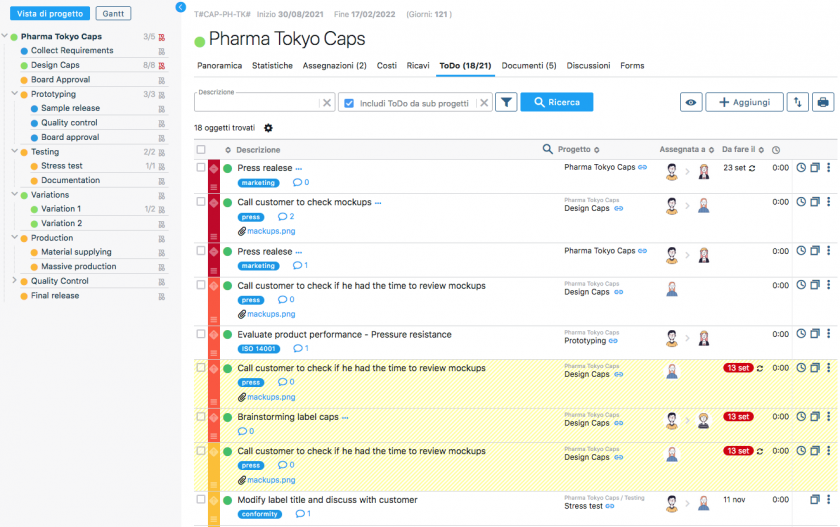The height and width of the screenshot is (527, 840).
Task: Check the select-all checkbox in table header
Action: 201,150
